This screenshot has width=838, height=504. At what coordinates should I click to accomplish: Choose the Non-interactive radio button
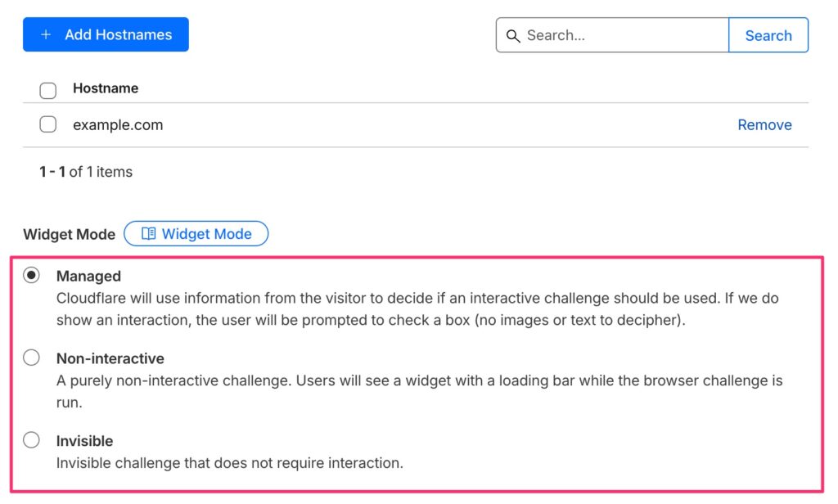(31, 358)
